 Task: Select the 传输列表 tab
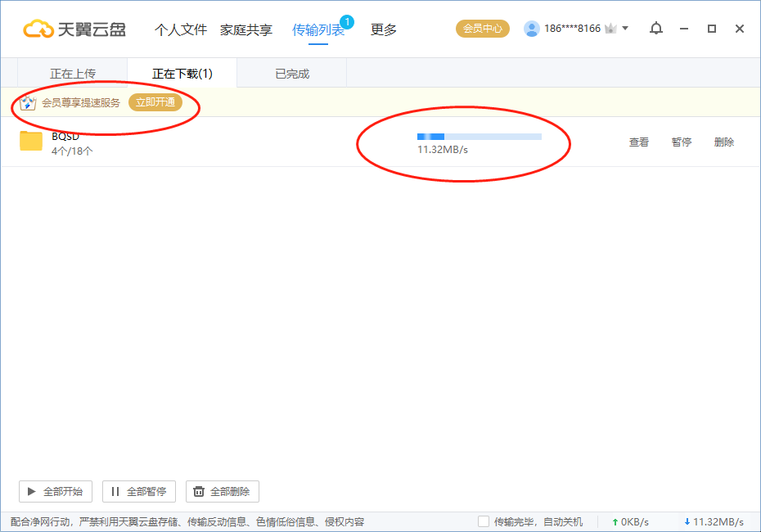pos(317,29)
